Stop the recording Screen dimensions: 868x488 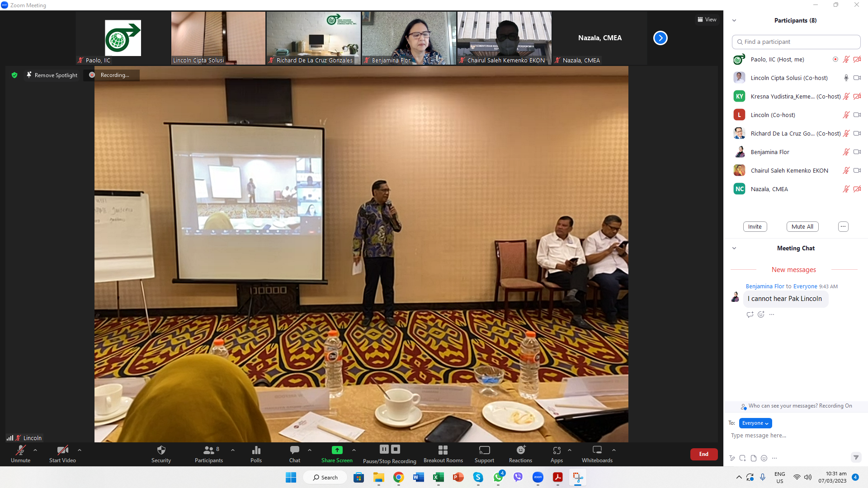click(x=396, y=449)
